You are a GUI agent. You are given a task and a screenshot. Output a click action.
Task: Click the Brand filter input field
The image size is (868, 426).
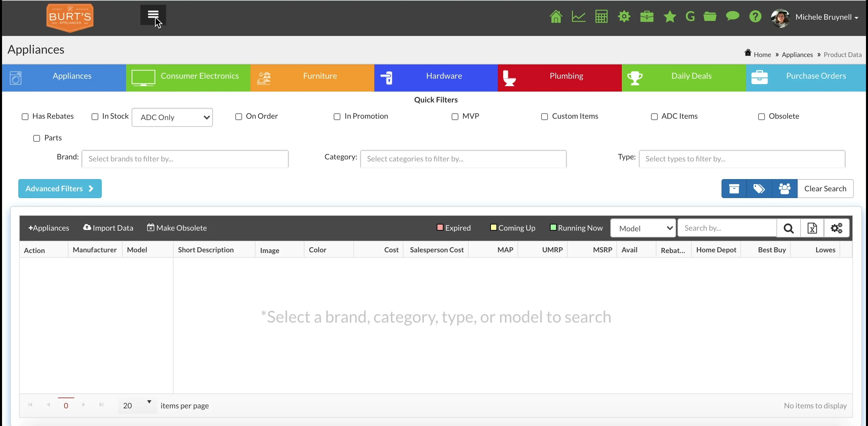(x=185, y=159)
